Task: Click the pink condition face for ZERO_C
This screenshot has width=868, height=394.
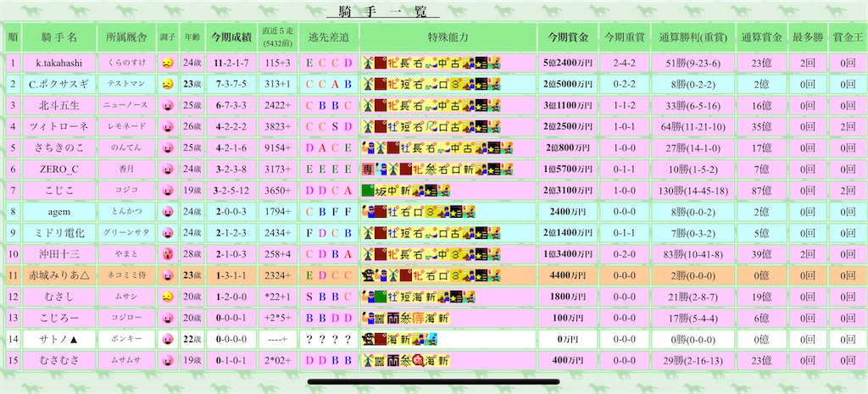Action: pos(167,169)
